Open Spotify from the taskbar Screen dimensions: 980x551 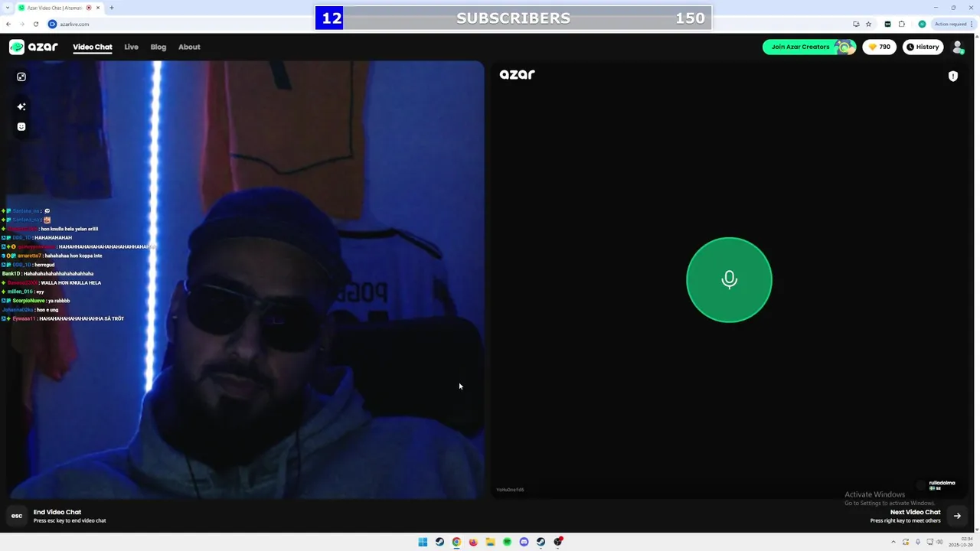[x=507, y=542]
